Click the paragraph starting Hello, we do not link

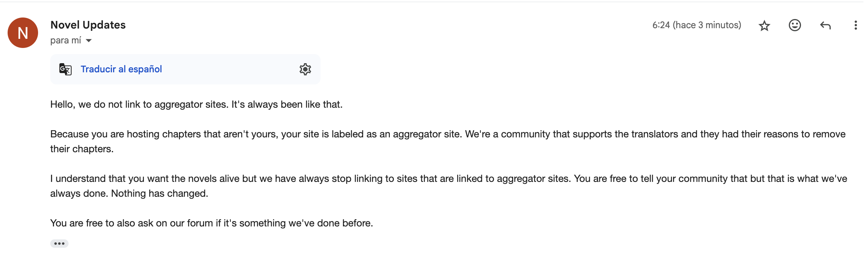tap(196, 104)
